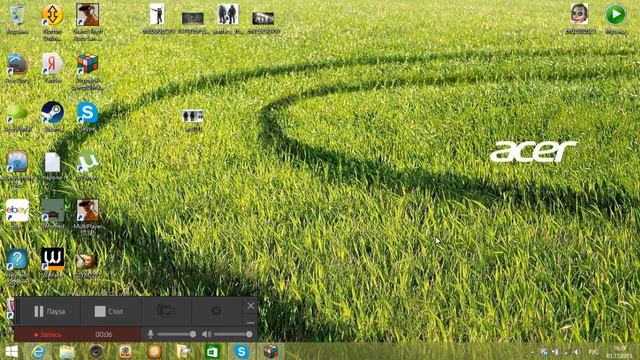Screen dimensions: 640x360
Task: Open recorder settings gear icon
Action: tap(216, 311)
